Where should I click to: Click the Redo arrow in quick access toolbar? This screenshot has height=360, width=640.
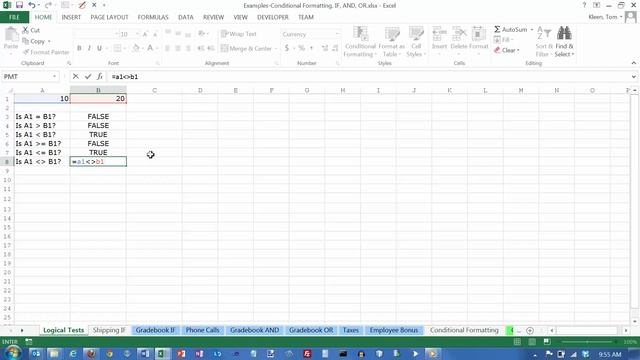pyautogui.click(x=48, y=5)
